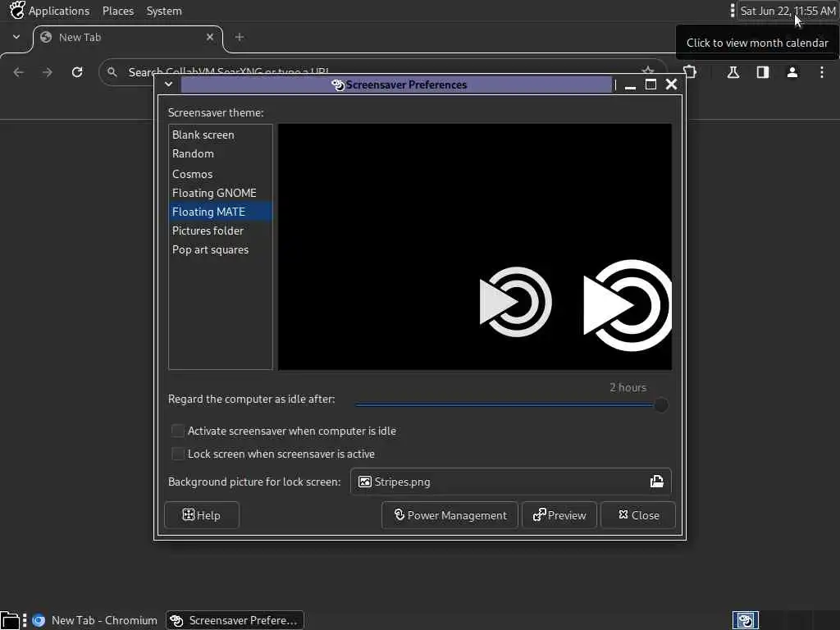Open the window menu arrow of Screensaver Preferences
The width and height of the screenshot is (840, 630).
(x=168, y=84)
